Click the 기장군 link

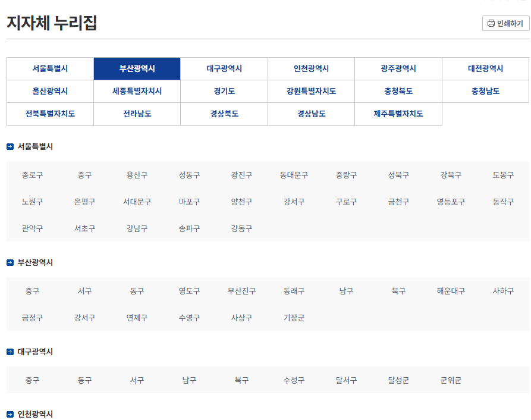coord(294,318)
